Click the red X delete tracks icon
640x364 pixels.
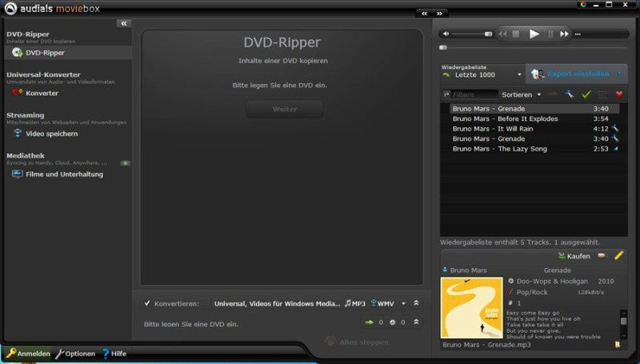click(x=619, y=94)
